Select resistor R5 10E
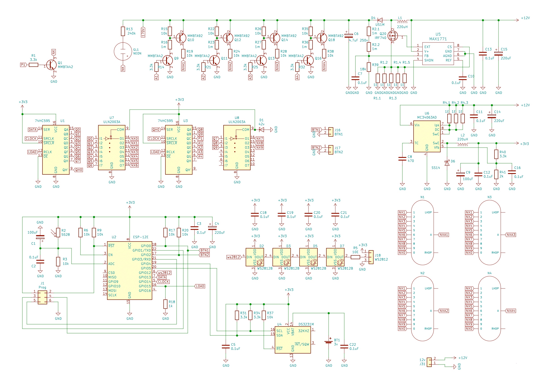Screen dimensions: 545x392 [x=355, y=257]
